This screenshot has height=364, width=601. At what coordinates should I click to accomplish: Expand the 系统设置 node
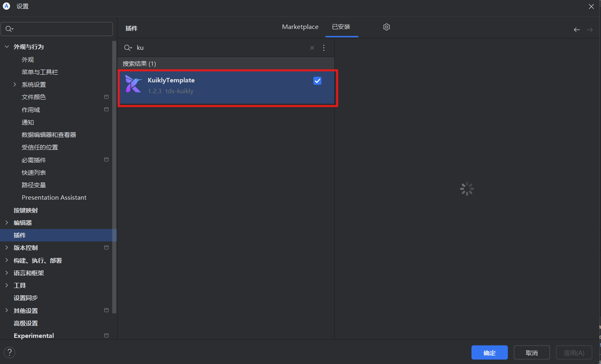15,84
